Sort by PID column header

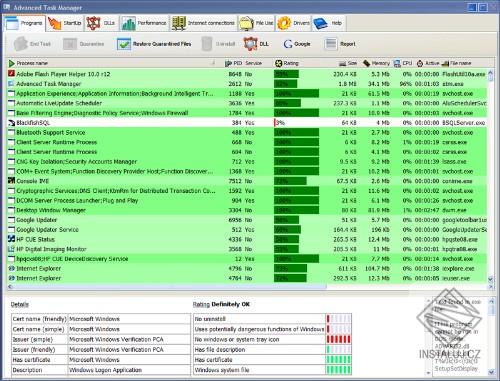(234, 63)
